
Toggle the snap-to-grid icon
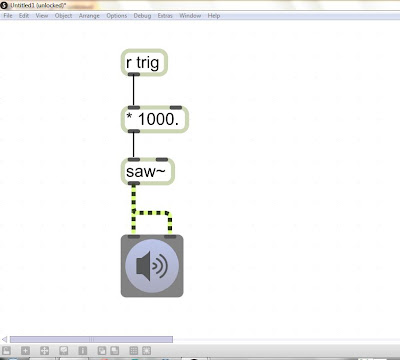[146, 351]
